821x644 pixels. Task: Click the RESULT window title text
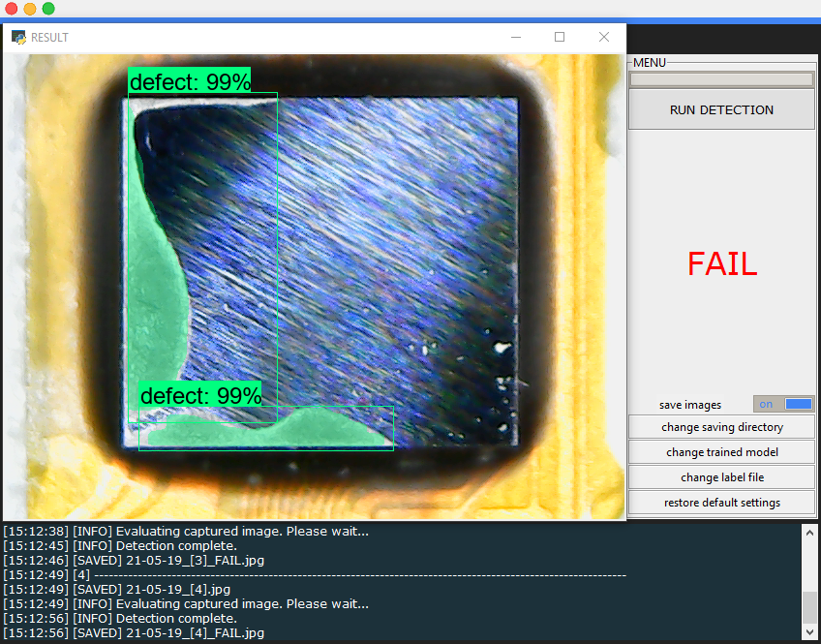(49, 37)
